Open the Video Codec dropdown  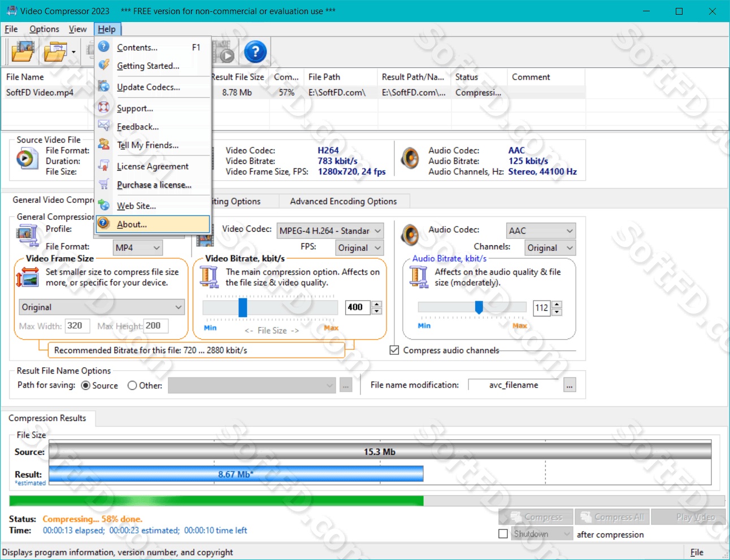[x=330, y=231]
